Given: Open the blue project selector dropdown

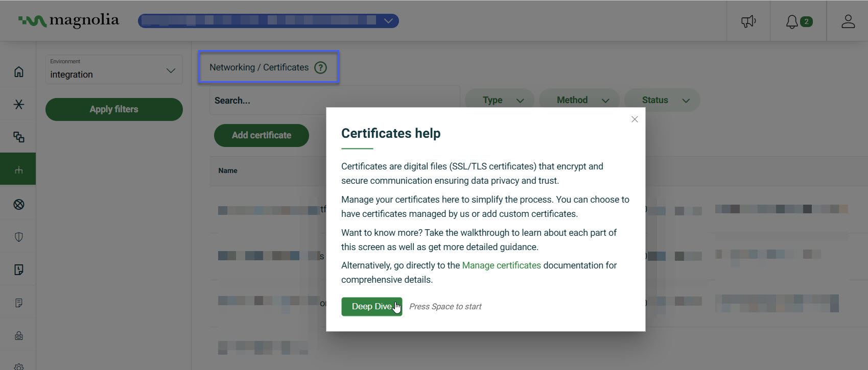Looking at the screenshot, I should (268, 20).
